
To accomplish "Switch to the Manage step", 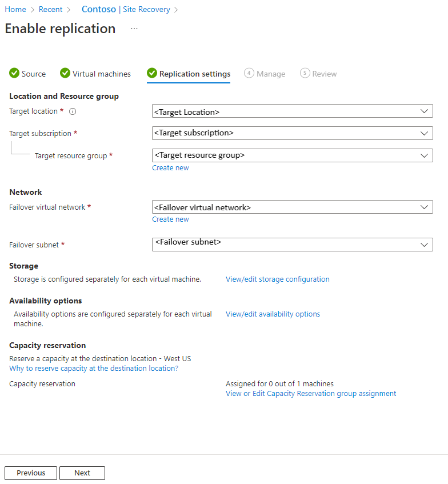I will pyautogui.click(x=265, y=73).
